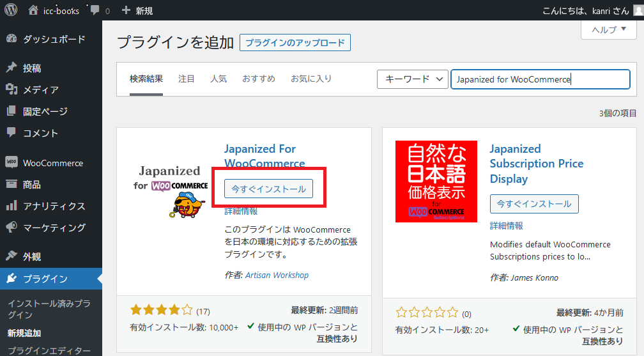Image resolution: width=644 pixels, height=356 pixels.
Task: Open こんにちは、kanri さん account menu
Action: tap(585, 11)
